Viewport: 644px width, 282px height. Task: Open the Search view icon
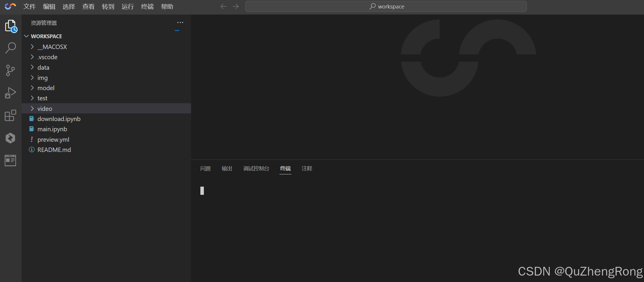(x=10, y=48)
